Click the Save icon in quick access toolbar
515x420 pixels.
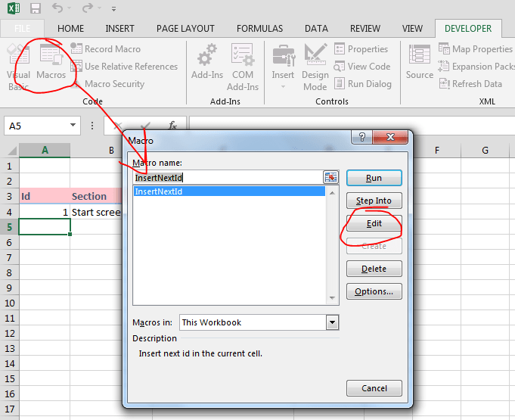[36, 8]
